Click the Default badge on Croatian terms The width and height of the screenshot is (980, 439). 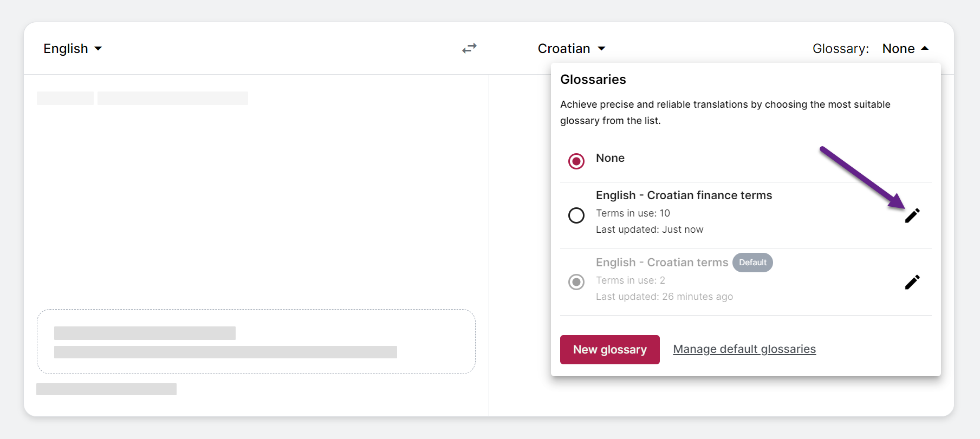click(x=752, y=263)
